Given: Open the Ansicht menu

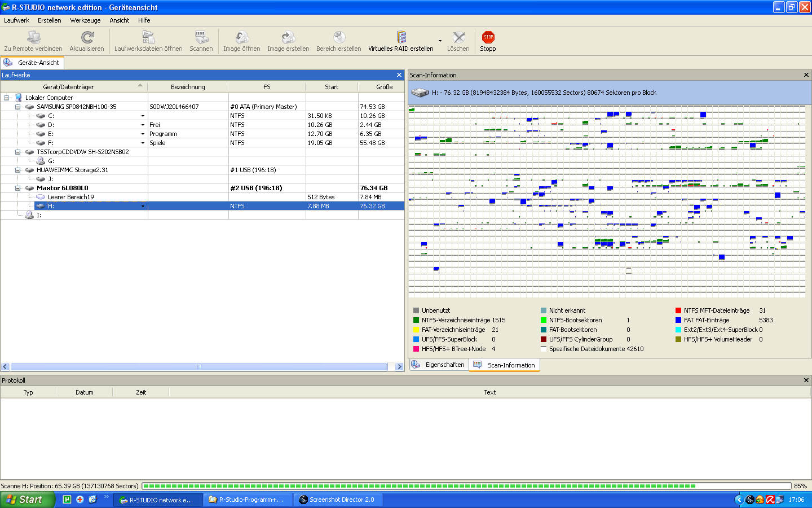Looking at the screenshot, I should click(x=120, y=20).
